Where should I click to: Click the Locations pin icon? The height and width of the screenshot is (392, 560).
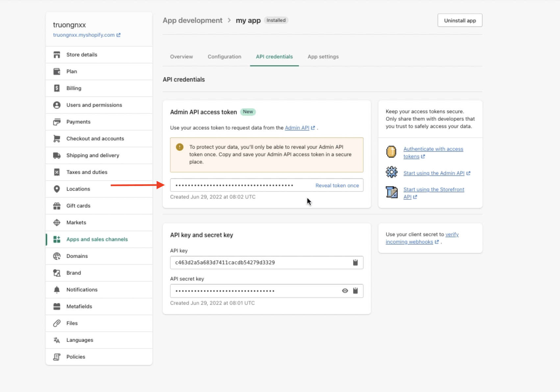coord(57,189)
